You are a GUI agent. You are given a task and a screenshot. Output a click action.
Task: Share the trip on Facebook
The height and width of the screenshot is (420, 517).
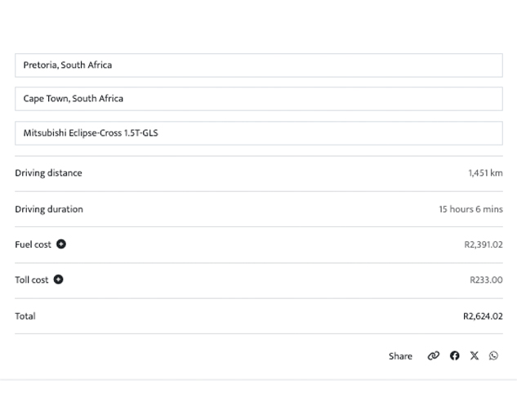point(455,355)
